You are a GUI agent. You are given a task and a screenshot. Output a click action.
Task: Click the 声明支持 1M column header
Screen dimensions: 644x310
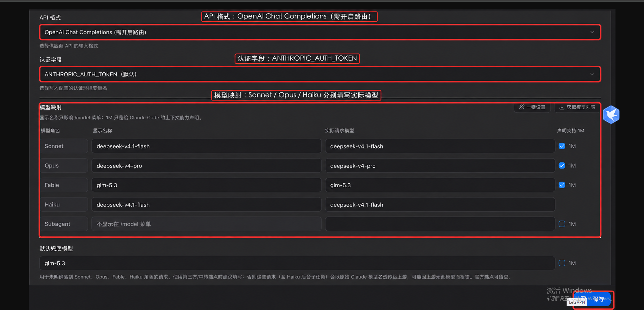pos(571,131)
